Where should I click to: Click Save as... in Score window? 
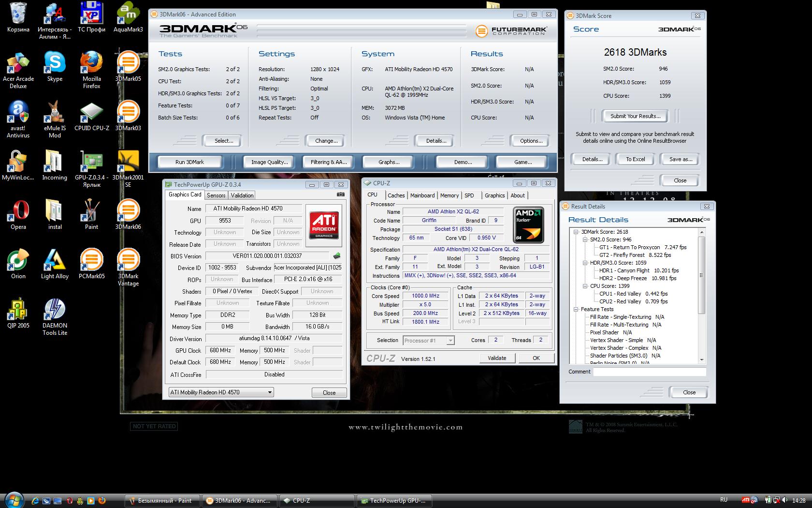[x=681, y=159]
